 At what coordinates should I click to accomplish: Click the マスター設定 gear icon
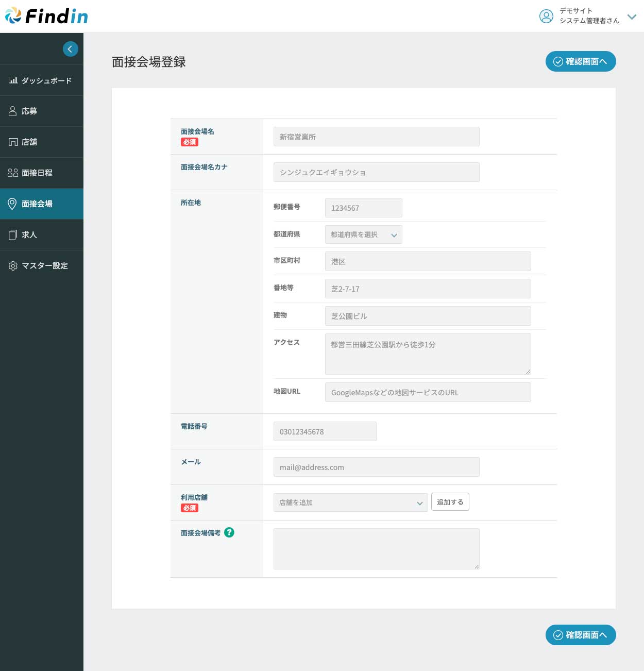coord(13,266)
